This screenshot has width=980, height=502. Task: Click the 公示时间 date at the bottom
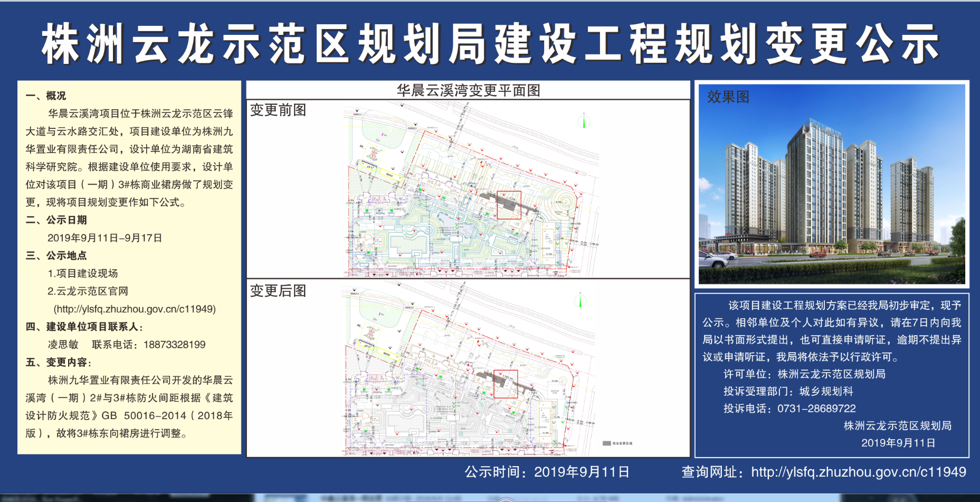coord(547,472)
